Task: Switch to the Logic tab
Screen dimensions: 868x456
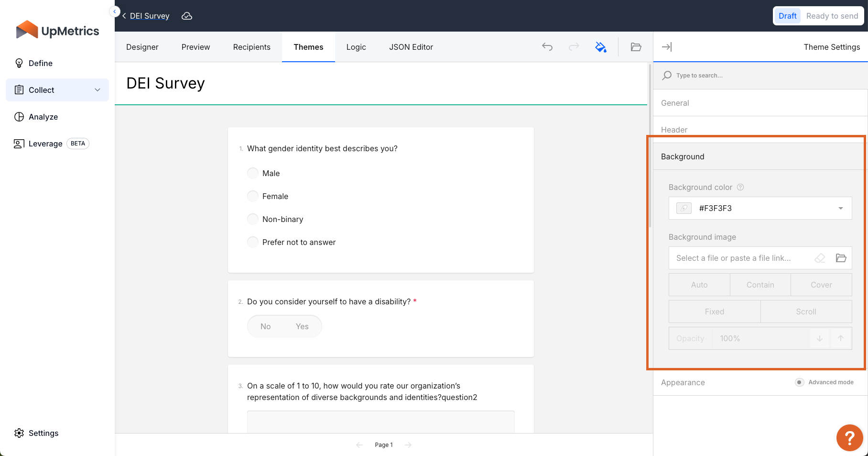Action: (356, 47)
